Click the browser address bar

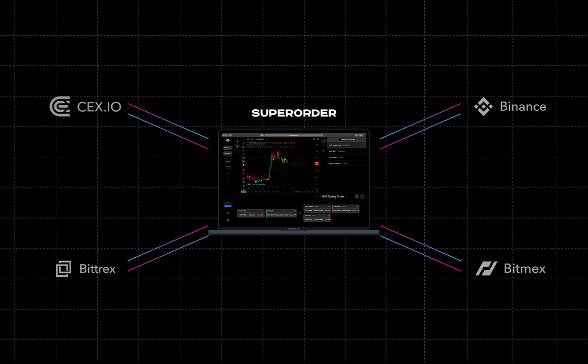tap(294, 135)
